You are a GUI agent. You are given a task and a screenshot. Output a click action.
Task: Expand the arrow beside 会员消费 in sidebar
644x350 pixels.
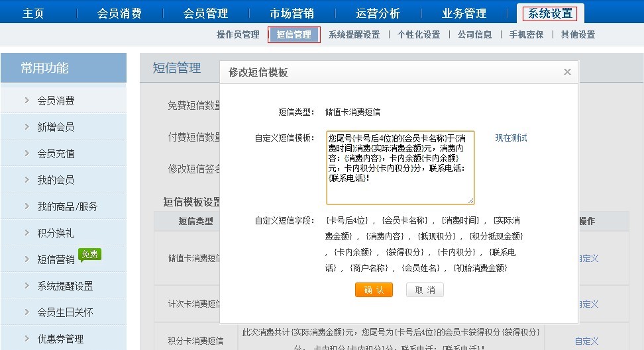point(27,101)
